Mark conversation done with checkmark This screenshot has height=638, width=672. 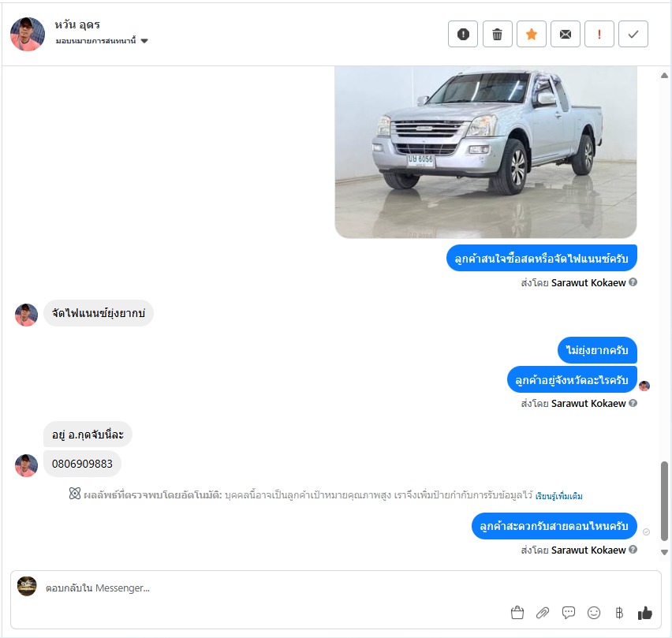(x=633, y=34)
